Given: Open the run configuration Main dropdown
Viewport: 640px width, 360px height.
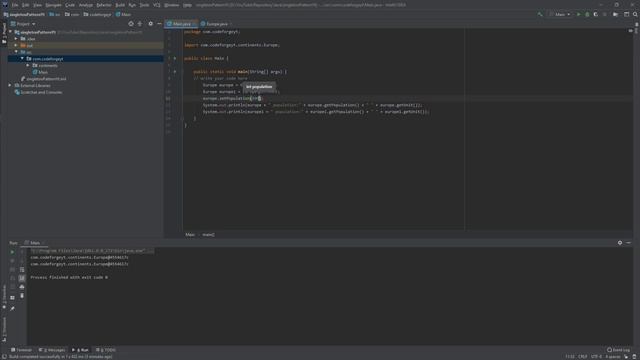Looking at the screenshot, I should 560,14.
